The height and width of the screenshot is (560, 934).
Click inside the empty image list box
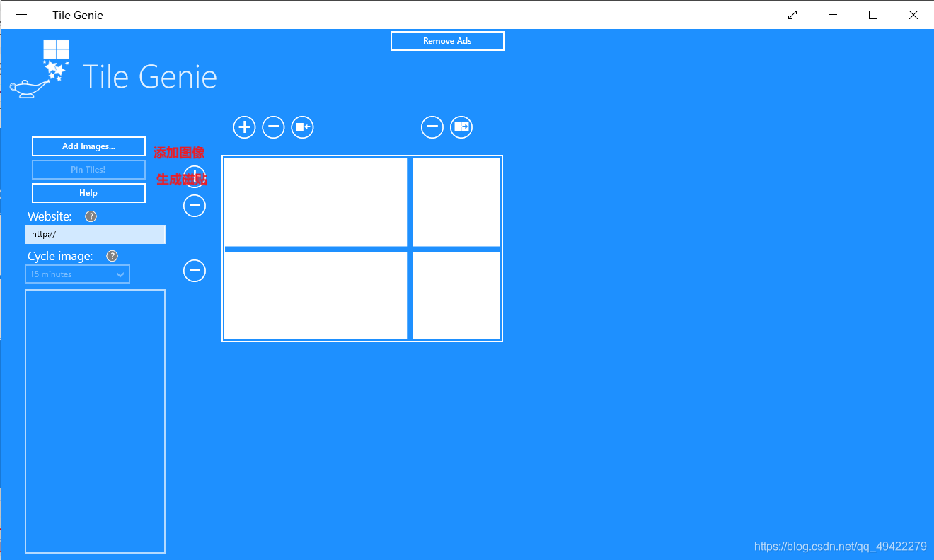click(x=95, y=421)
